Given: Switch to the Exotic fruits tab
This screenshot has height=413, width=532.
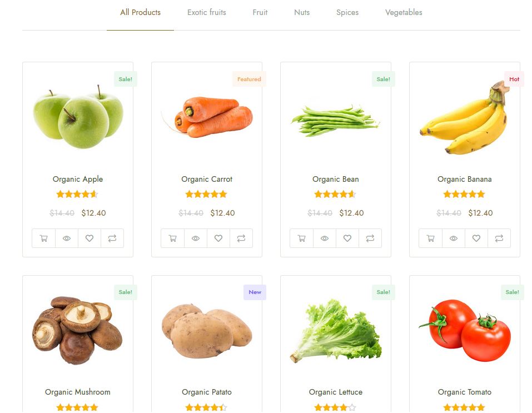Looking at the screenshot, I should pyautogui.click(x=207, y=13).
